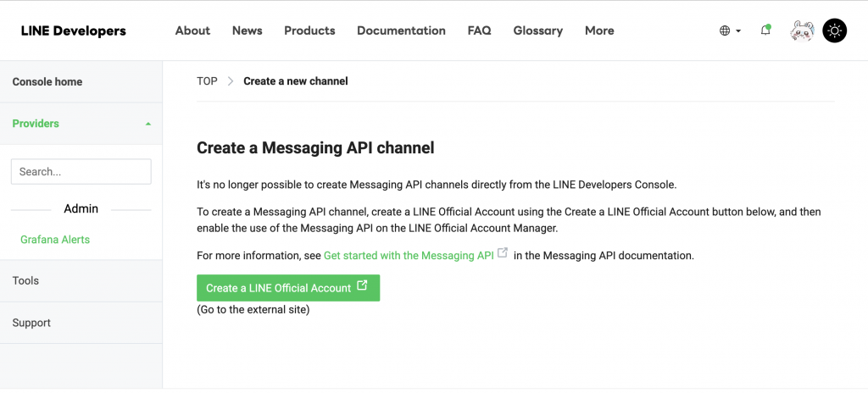Open the FAQ page

click(x=480, y=31)
